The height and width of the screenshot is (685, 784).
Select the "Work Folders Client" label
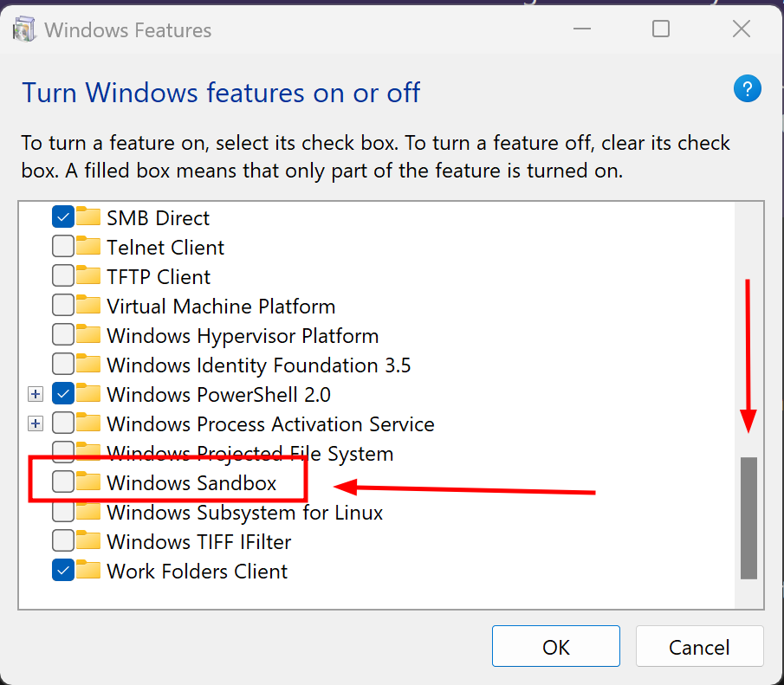(197, 572)
